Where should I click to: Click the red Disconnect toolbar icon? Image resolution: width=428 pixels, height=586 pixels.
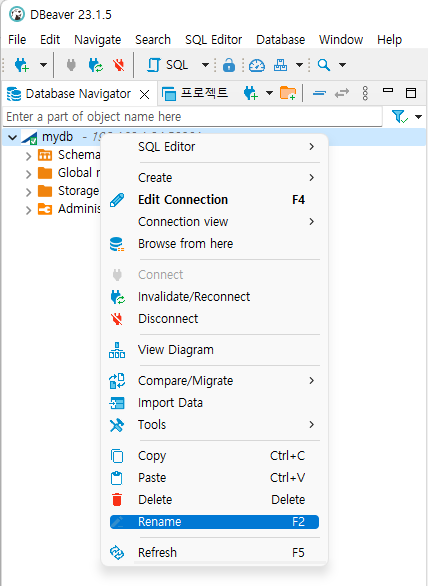point(119,65)
